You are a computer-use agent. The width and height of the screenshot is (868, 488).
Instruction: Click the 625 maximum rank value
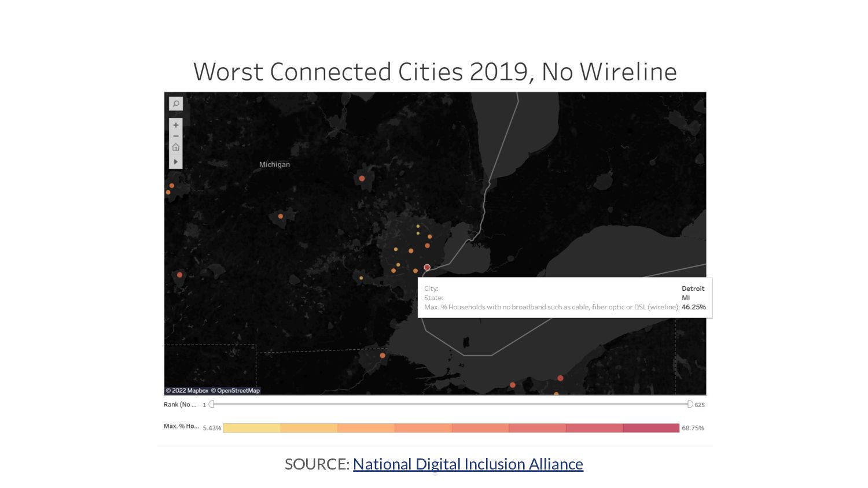[x=700, y=405]
